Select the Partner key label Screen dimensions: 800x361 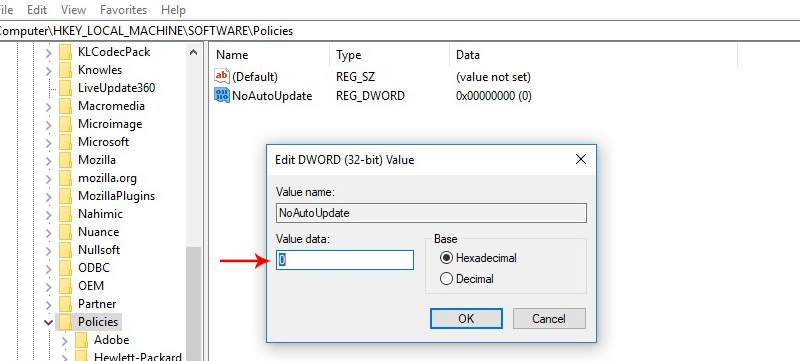tap(97, 304)
